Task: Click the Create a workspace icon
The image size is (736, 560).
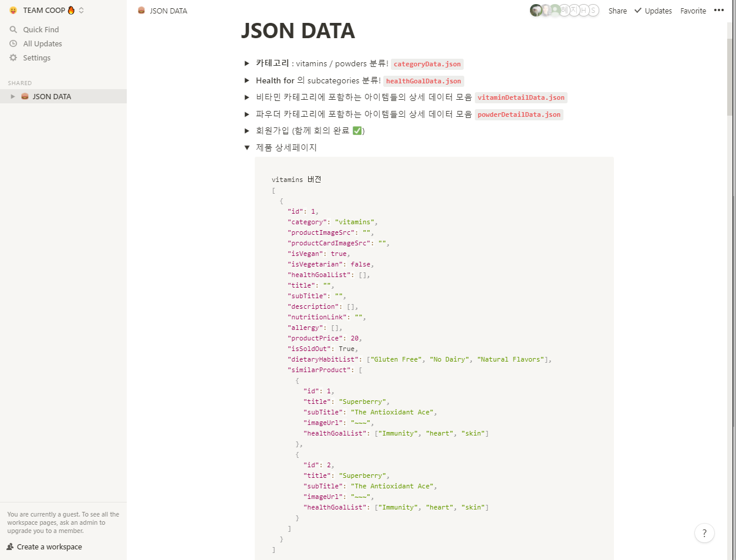Action: (x=10, y=546)
